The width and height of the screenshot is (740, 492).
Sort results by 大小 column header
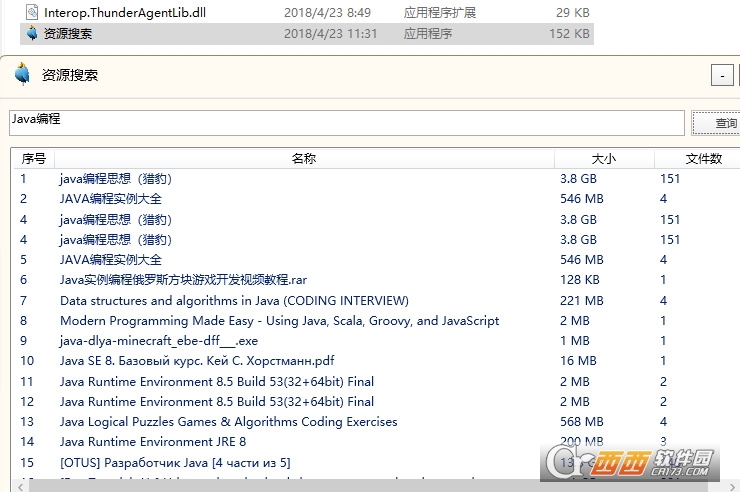[x=604, y=159]
